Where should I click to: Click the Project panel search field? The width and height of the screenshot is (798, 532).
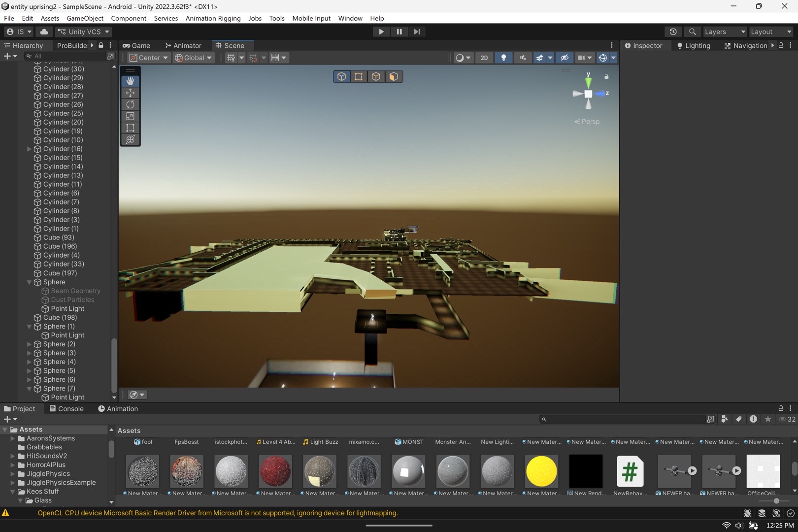(623, 419)
